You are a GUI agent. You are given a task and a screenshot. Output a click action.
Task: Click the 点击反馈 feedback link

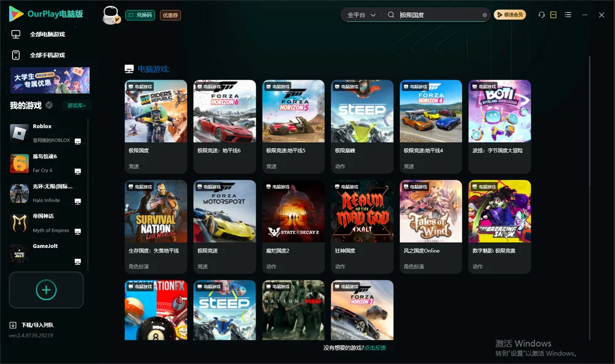pos(375,347)
